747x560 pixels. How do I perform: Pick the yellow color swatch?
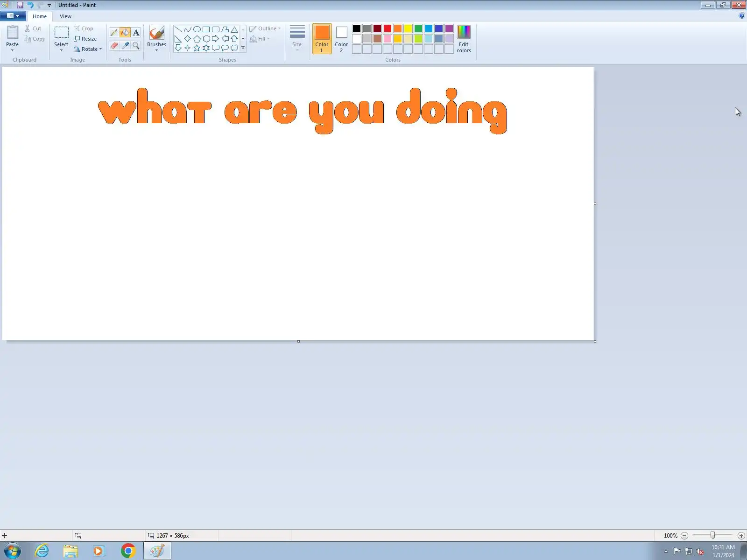click(x=408, y=28)
